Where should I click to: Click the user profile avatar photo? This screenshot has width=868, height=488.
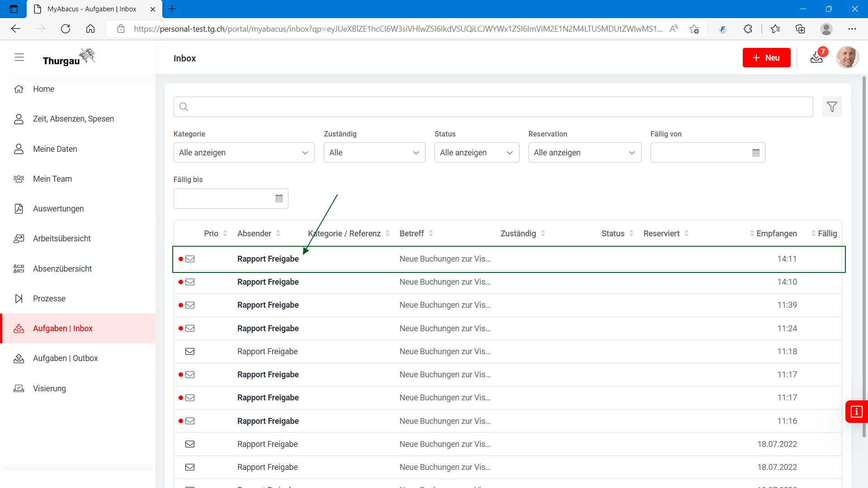(847, 57)
